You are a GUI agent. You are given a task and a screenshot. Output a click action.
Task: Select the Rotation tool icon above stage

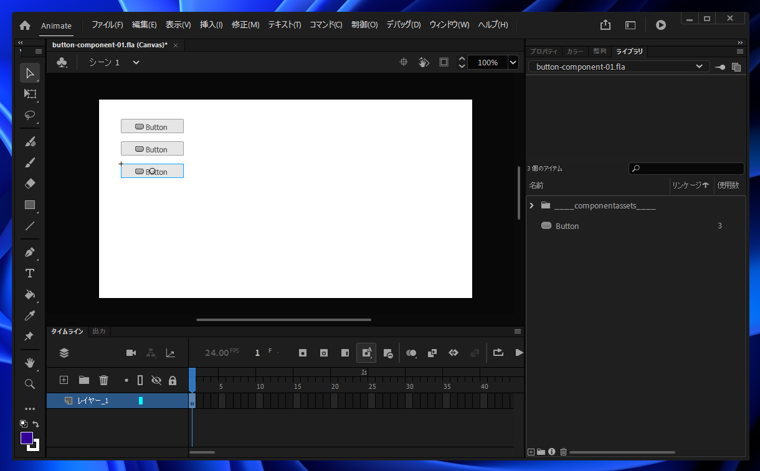coord(424,62)
